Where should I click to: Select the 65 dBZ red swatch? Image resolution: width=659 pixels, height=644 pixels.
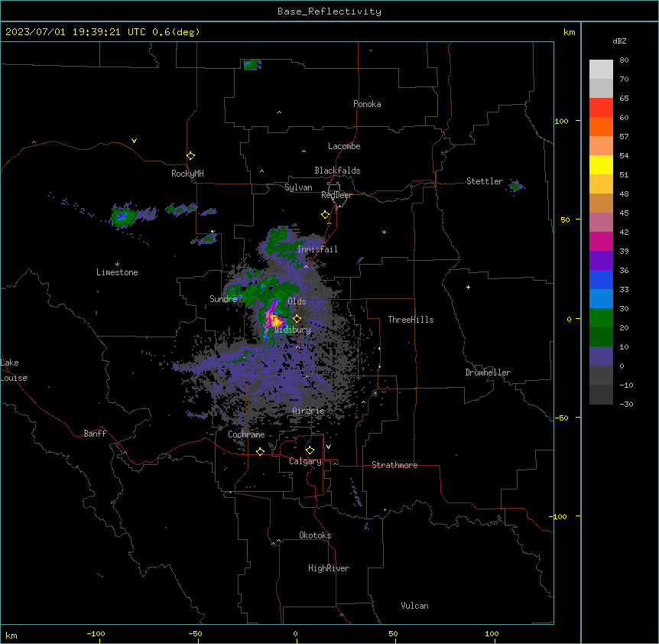tap(601, 108)
